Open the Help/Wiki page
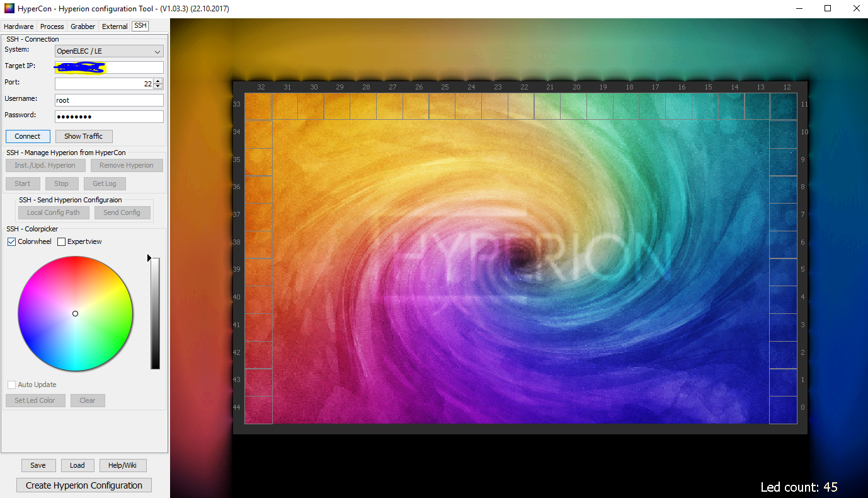868x498 pixels. point(123,465)
